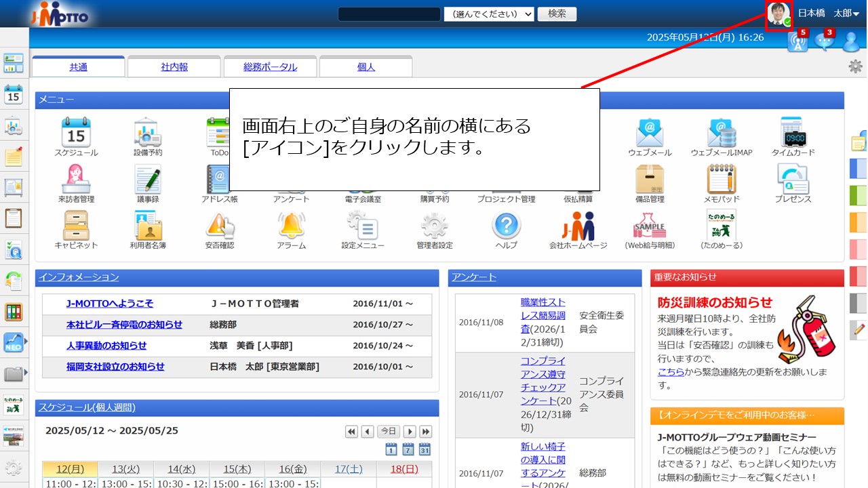868x488 pixels.
Task: Click the アラーム bell icon
Action: tap(291, 226)
